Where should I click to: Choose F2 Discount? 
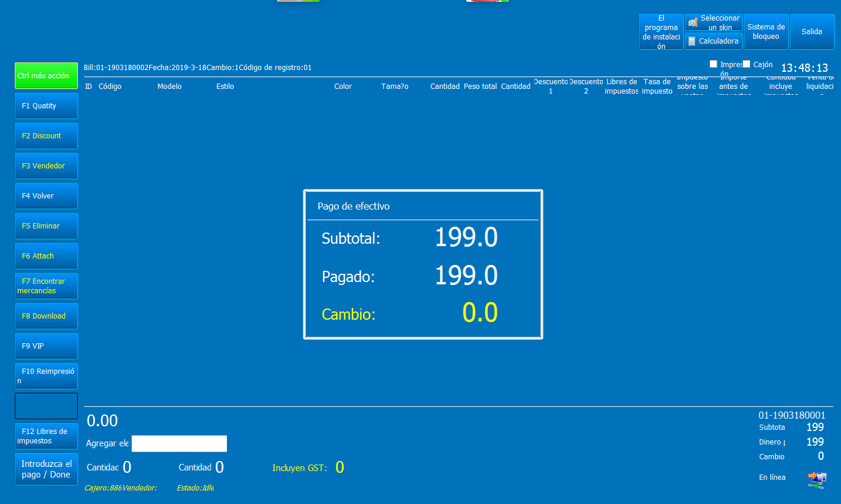click(46, 136)
